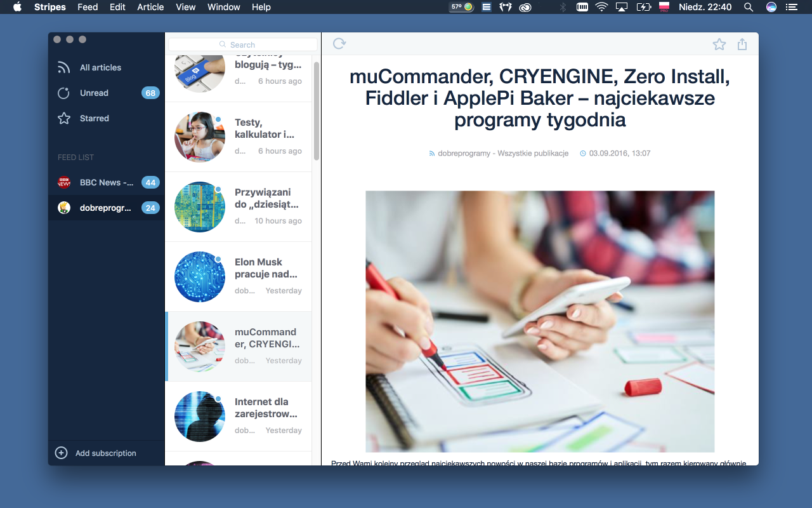The height and width of the screenshot is (508, 812).
Task: Open the Help menu
Action: click(261, 7)
